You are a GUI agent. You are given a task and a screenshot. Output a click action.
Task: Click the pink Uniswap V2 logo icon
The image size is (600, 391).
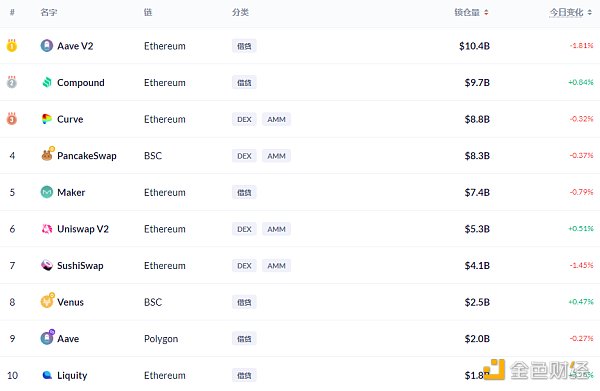pos(47,229)
